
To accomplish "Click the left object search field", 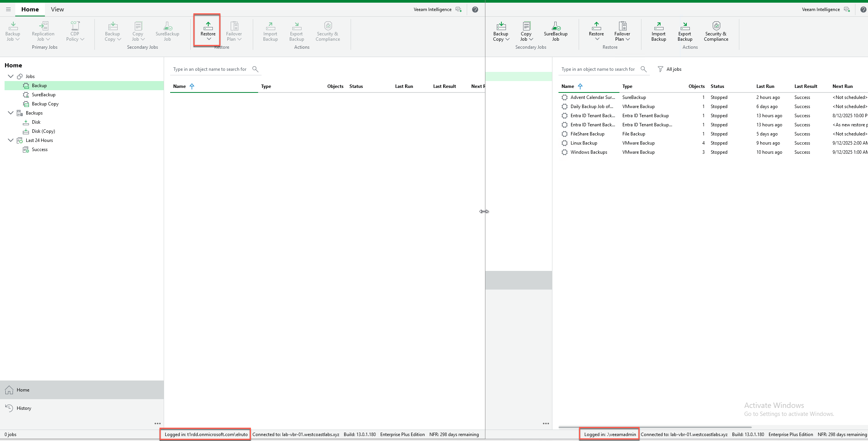I will [x=209, y=69].
